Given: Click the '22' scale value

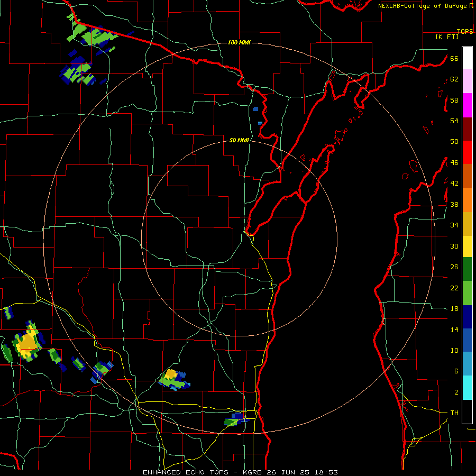Looking at the screenshot, I should [454, 288].
